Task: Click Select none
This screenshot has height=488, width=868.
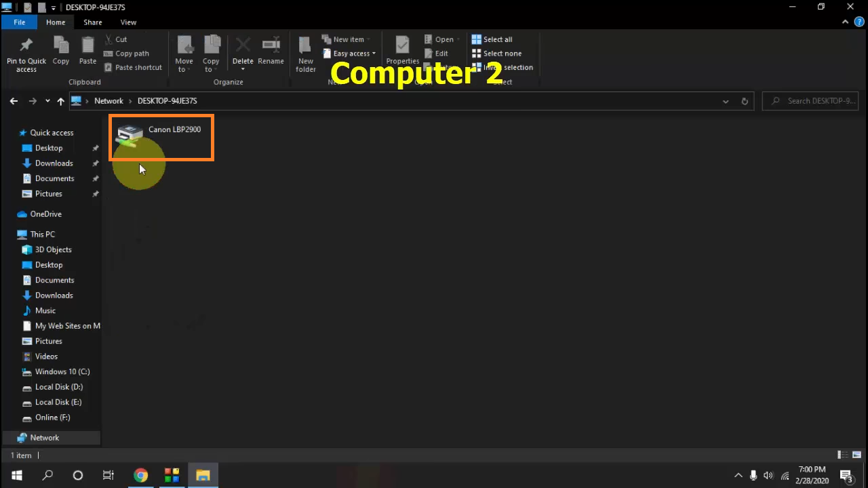Action: [x=496, y=54]
